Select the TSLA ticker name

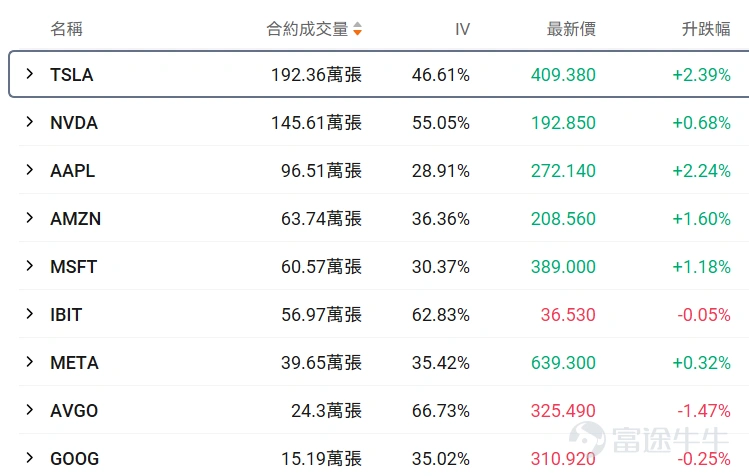tap(72, 75)
